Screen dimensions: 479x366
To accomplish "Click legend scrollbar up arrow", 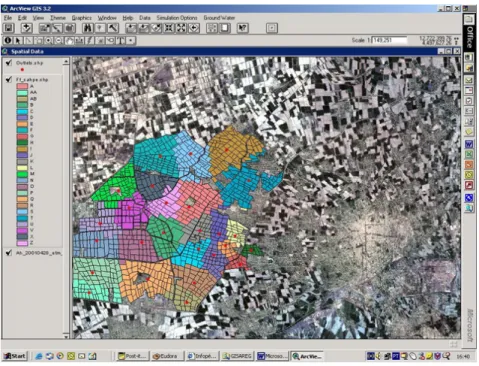I will click(66, 61).
